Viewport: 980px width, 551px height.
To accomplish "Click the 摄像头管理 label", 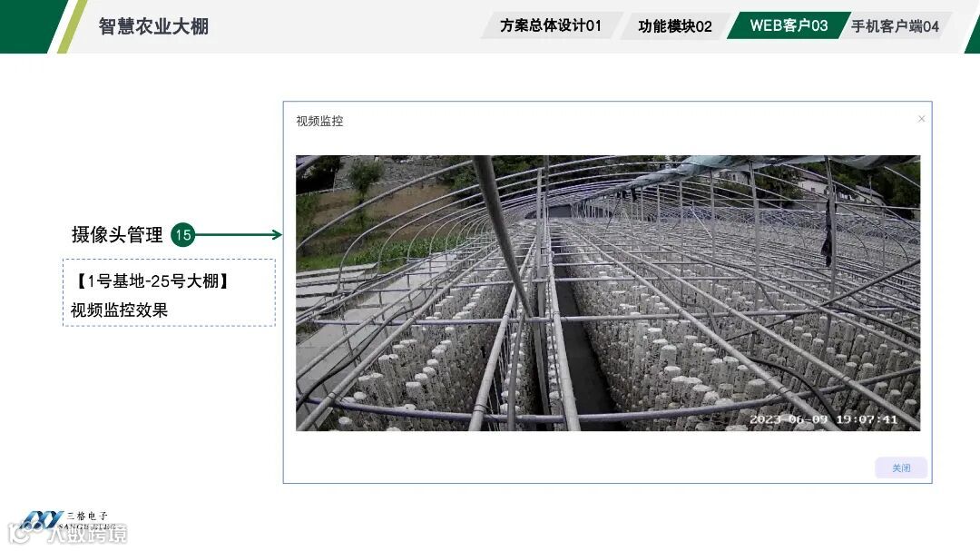I will click(117, 234).
